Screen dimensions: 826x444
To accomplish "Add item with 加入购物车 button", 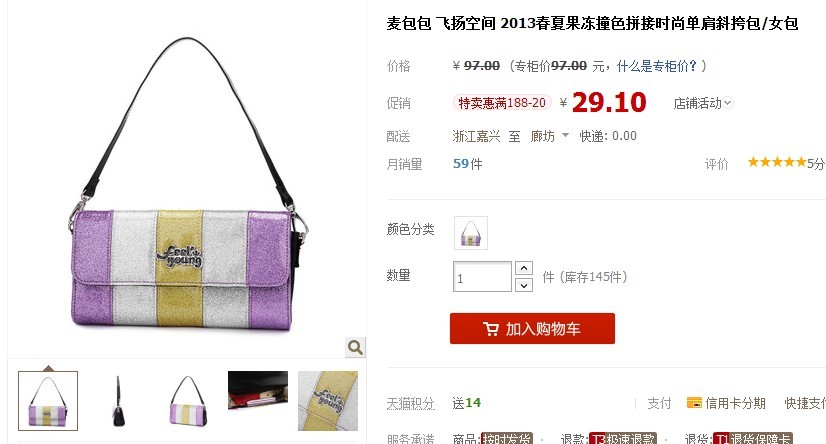I will pos(532,329).
